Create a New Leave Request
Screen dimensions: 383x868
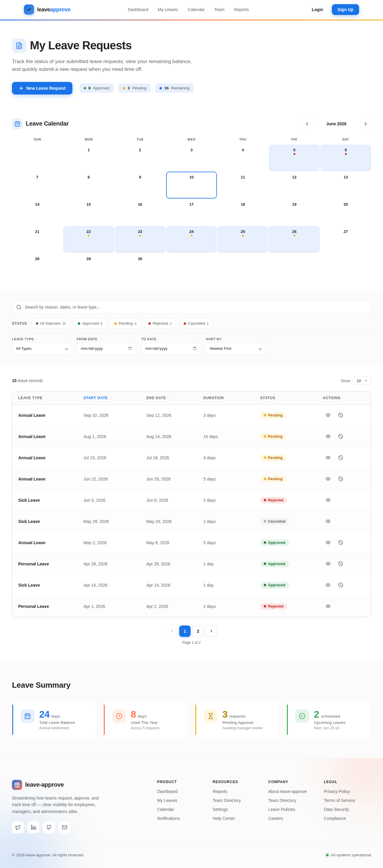(42, 88)
